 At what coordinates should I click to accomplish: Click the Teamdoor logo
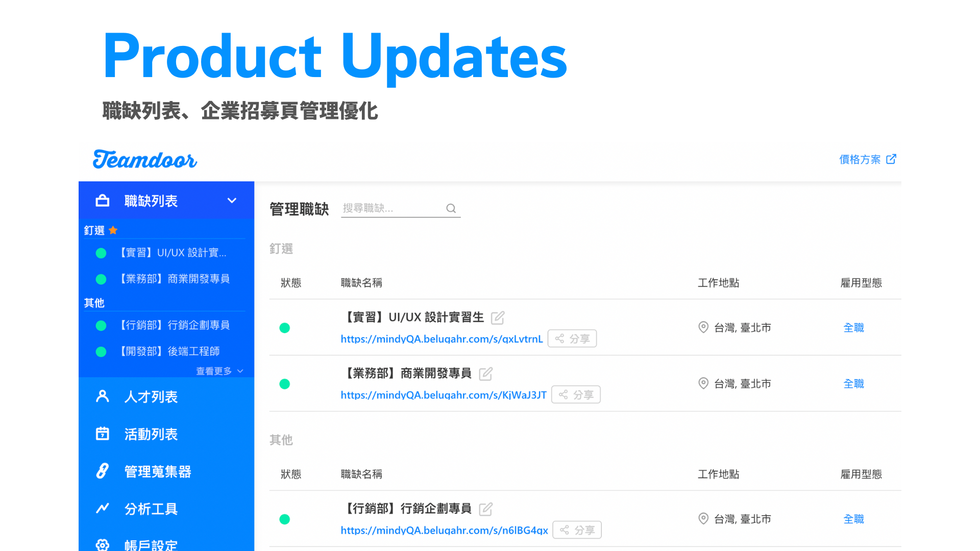click(x=143, y=160)
